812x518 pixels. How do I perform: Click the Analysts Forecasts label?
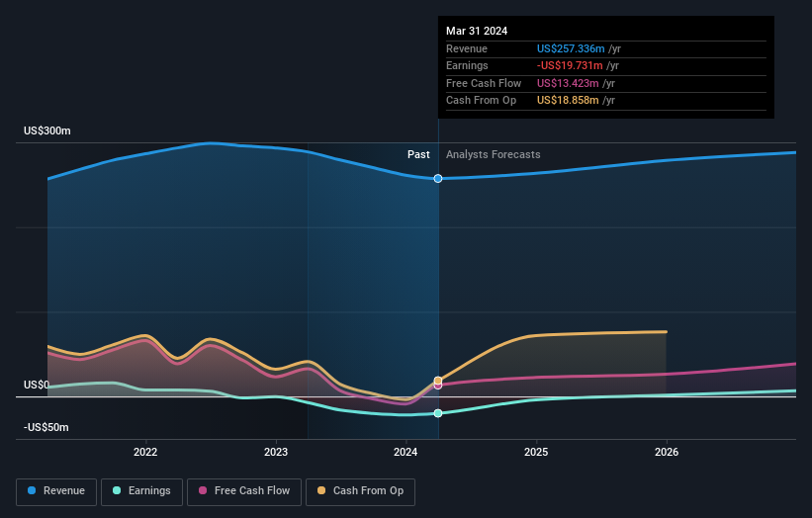(493, 155)
